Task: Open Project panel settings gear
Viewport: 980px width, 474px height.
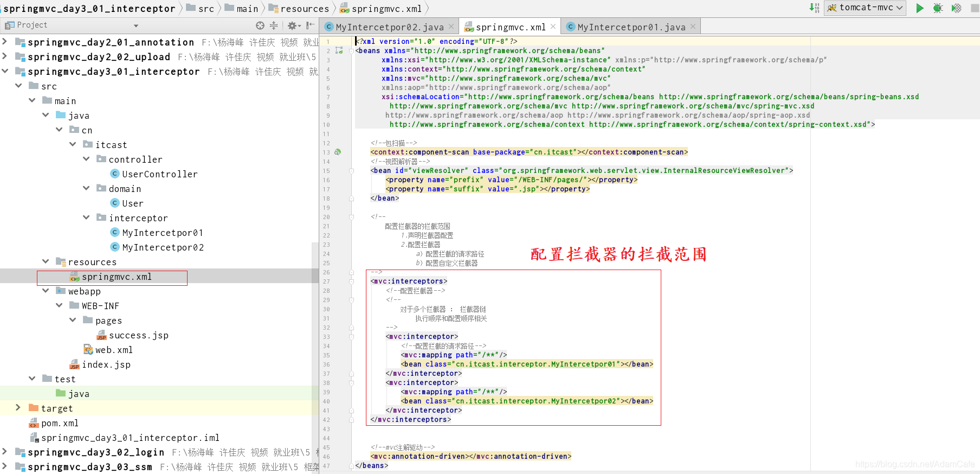Action: [x=294, y=25]
